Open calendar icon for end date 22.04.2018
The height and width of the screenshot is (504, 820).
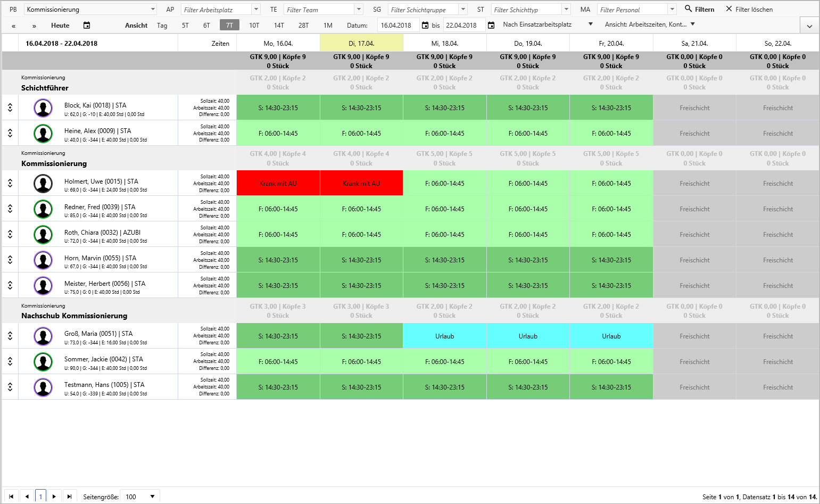point(491,25)
